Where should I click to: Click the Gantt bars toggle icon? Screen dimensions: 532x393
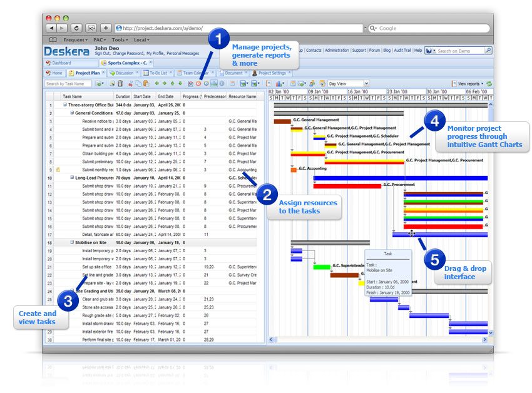tap(214, 83)
